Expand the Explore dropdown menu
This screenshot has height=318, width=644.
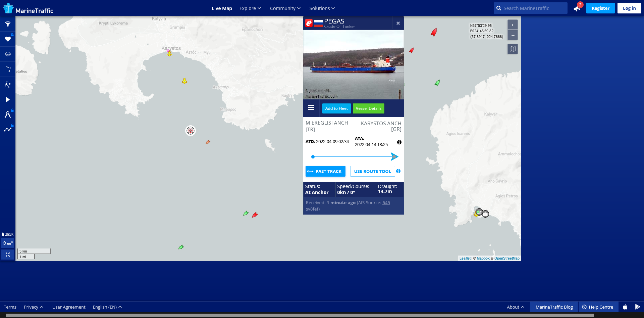(250, 8)
